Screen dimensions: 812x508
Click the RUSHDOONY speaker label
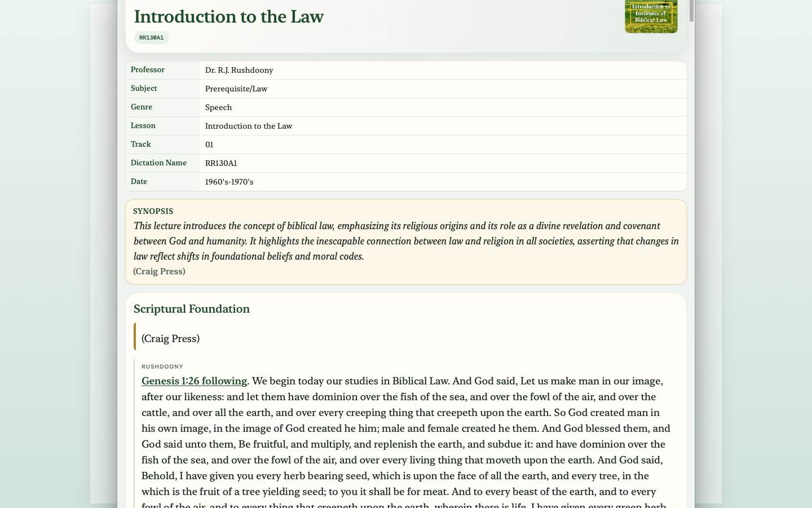pyautogui.click(x=162, y=366)
